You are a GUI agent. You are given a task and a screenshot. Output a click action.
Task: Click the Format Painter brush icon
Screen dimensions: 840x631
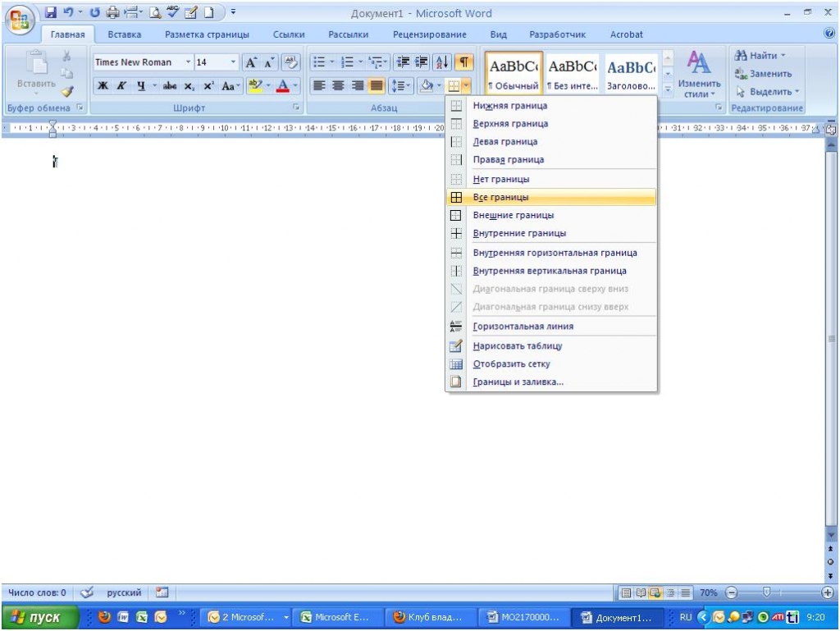point(67,92)
